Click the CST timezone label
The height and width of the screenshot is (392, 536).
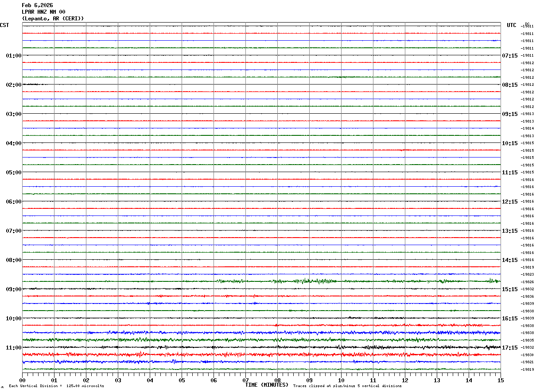[4, 25]
